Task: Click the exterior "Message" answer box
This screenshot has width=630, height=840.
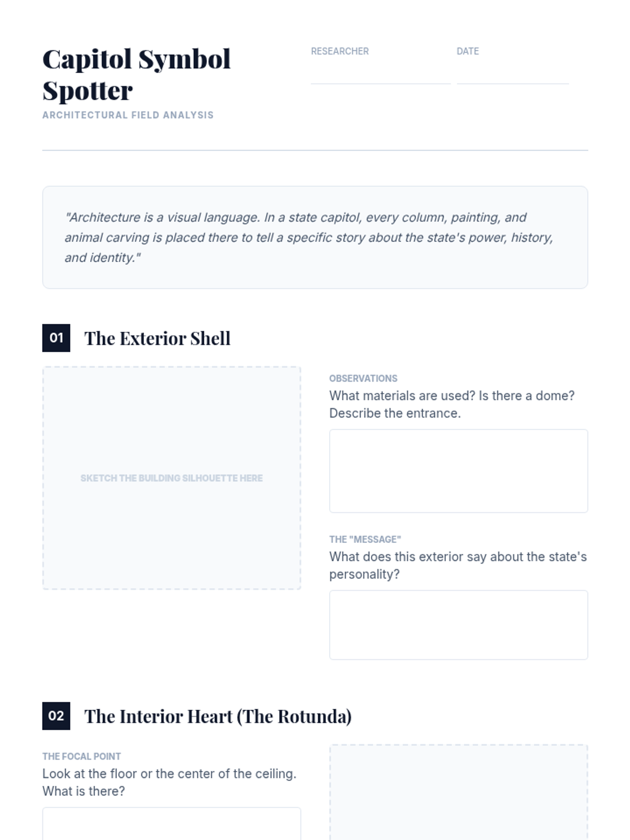Action: coord(458,625)
